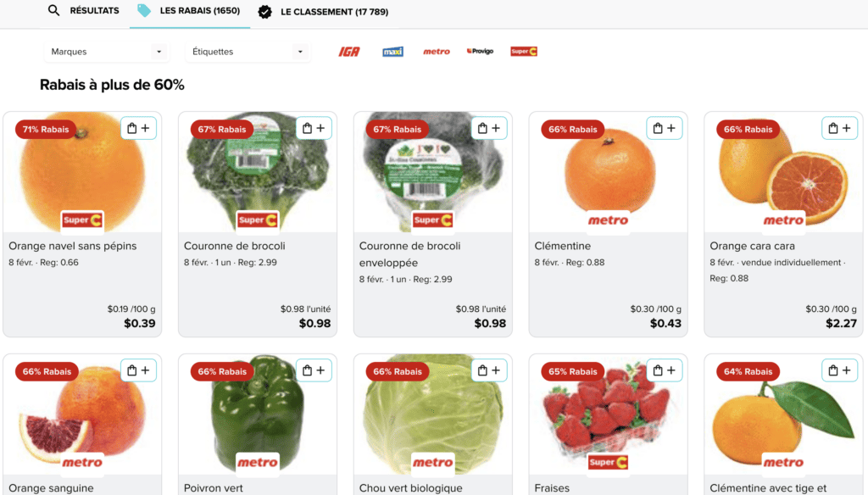The width and height of the screenshot is (868, 495).
Task: Add Poivron vert to shopping list
Action: (x=314, y=370)
